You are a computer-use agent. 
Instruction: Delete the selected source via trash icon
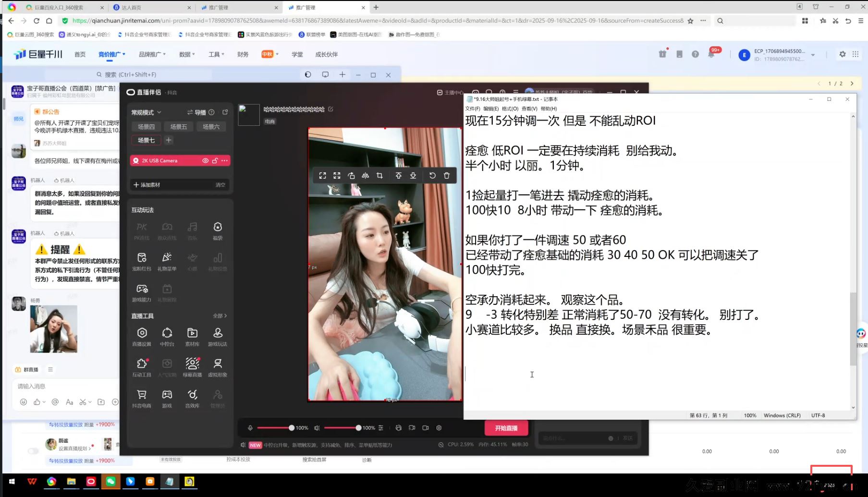tap(447, 176)
